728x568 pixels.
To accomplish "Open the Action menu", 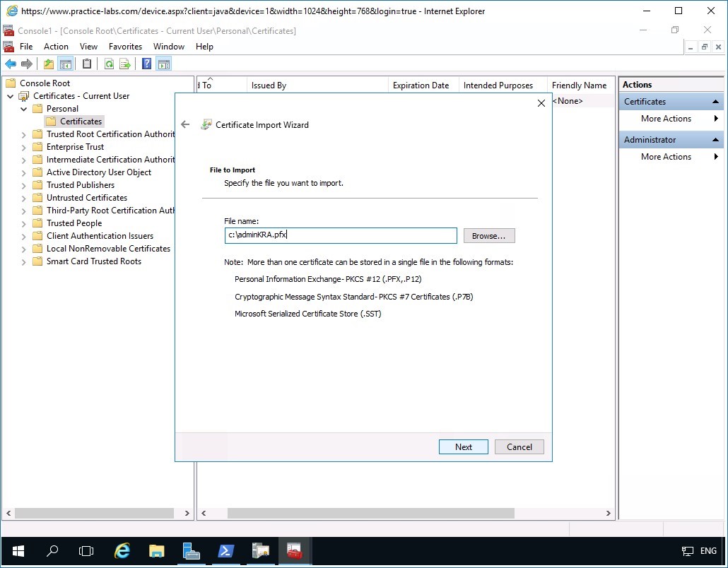I will [56, 47].
